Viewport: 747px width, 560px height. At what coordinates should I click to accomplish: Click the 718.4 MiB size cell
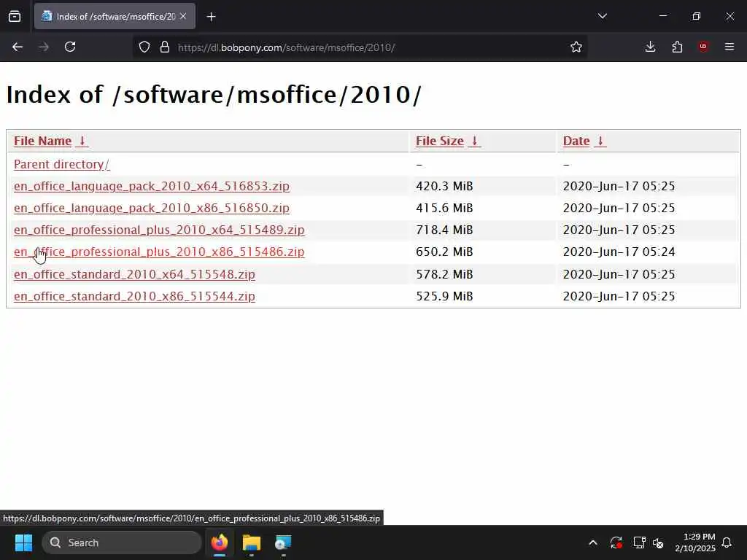click(x=444, y=230)
